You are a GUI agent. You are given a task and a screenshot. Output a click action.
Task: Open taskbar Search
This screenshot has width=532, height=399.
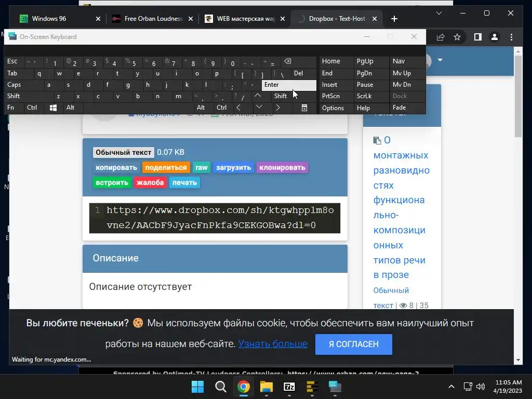coord(220,387)
